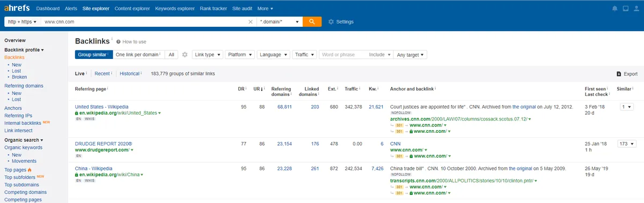Open Overview in the sidebar

(x=15, y=40)
